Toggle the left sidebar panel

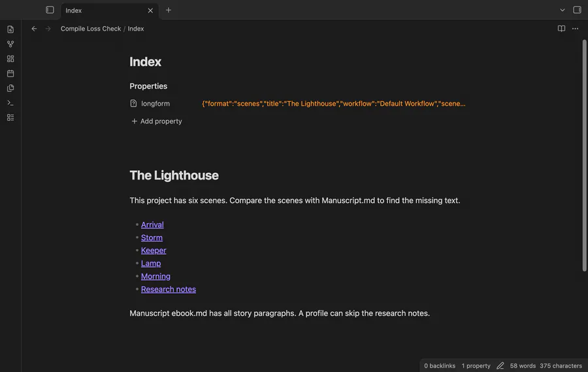tap(50, 10)
